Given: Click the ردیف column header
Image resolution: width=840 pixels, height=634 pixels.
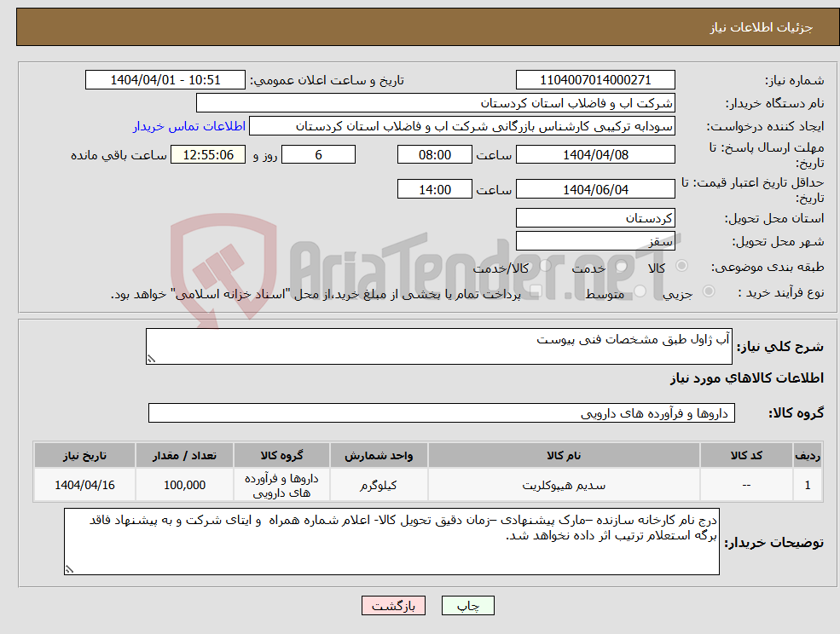Looking at the screenshot, I should [x=808, y=456].
